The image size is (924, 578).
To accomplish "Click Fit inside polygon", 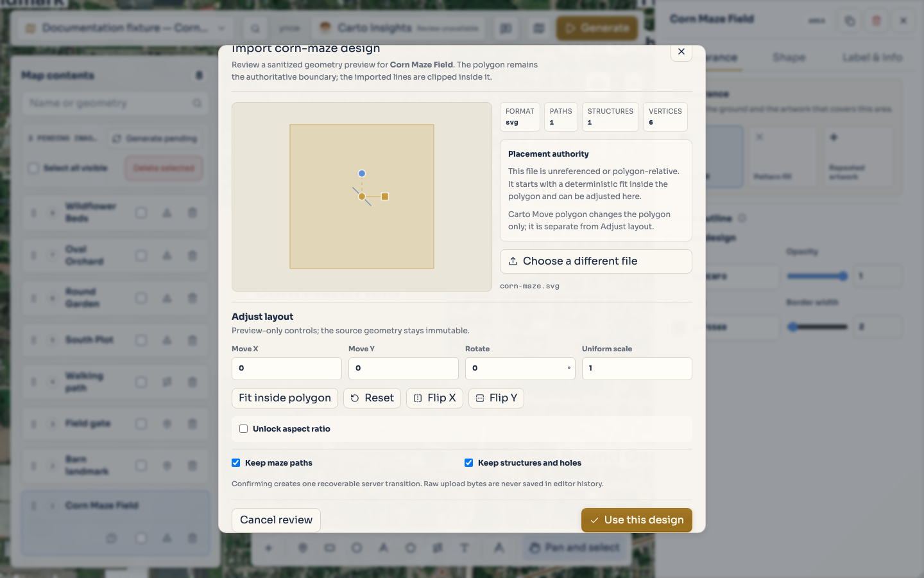I will coord(285,398).
